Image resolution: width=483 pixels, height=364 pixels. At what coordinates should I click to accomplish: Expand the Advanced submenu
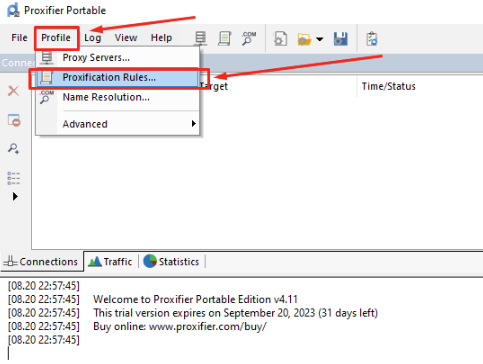point(118,124)
